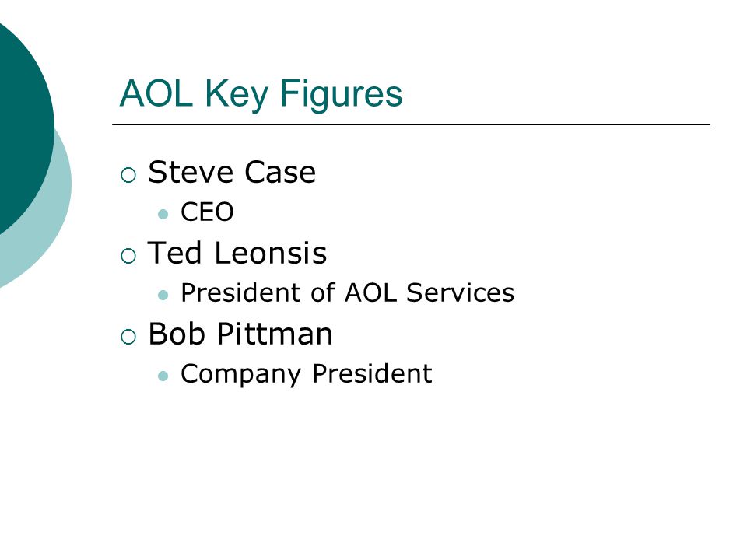Screen dimensions: 747x560
Task: Click the word Services in the sub-bullet
Action: point(460,292)
